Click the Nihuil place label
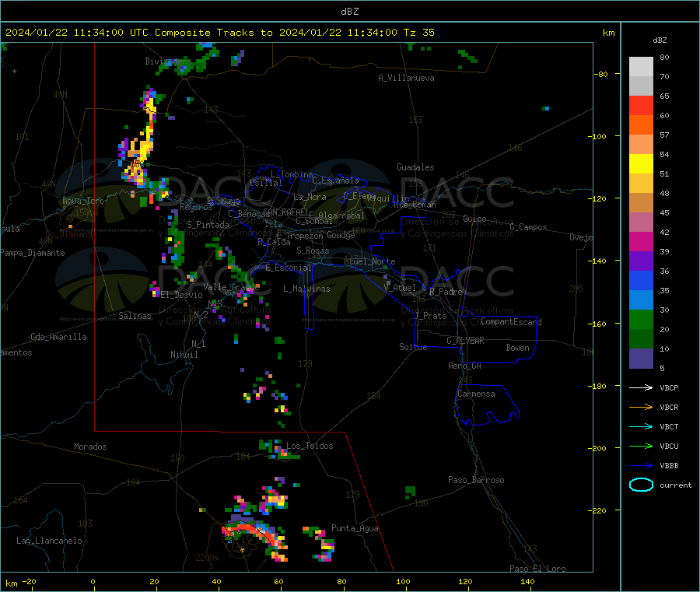The height and width of the screenshot is (592, 700). [184, 355]
